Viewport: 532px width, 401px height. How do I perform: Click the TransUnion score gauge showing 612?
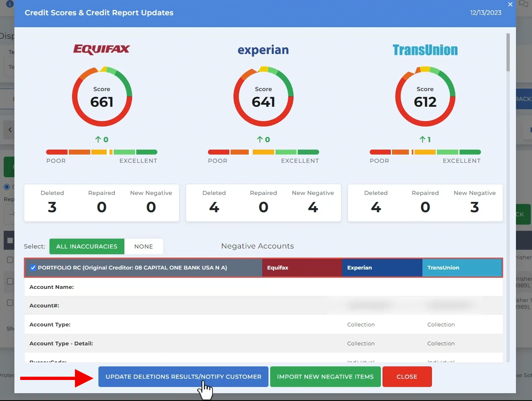425,96
